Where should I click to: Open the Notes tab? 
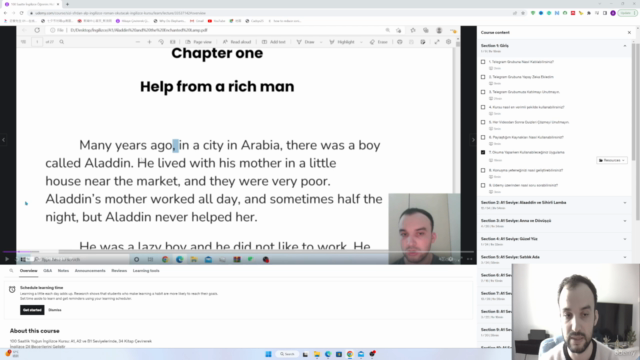pos(63,271)
